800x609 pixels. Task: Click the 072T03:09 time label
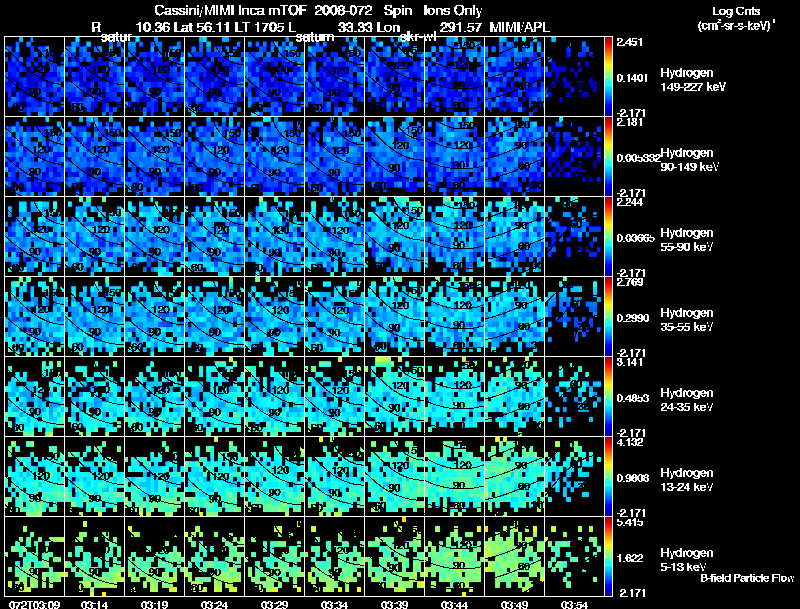(35, 604)
